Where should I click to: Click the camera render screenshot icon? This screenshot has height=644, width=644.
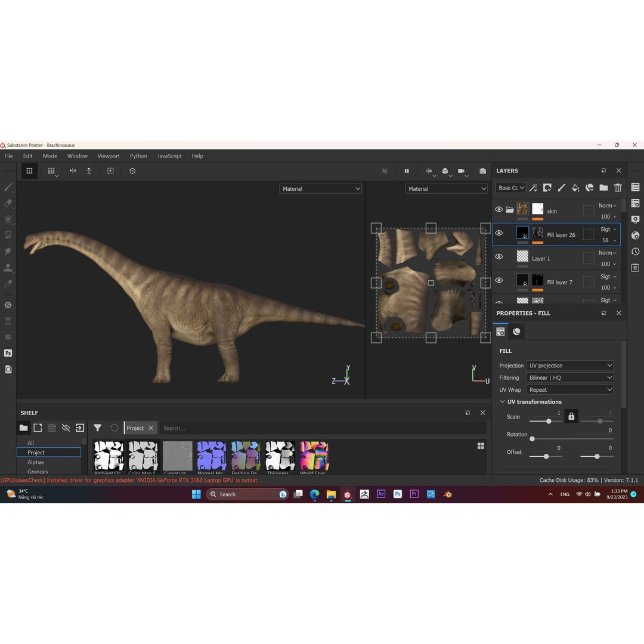point(482,171)
